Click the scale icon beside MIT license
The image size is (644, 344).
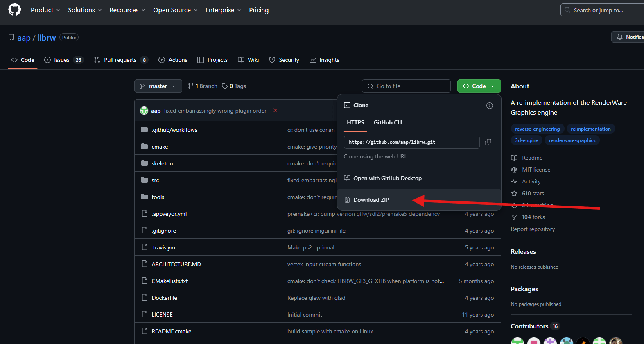pos(514,170)
